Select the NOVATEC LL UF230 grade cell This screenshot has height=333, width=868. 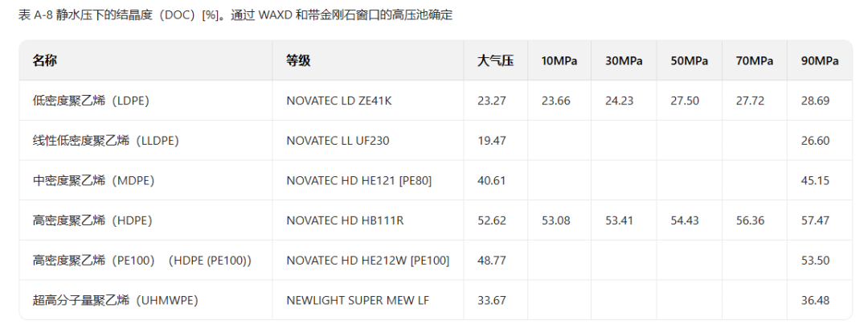[338, 141]
